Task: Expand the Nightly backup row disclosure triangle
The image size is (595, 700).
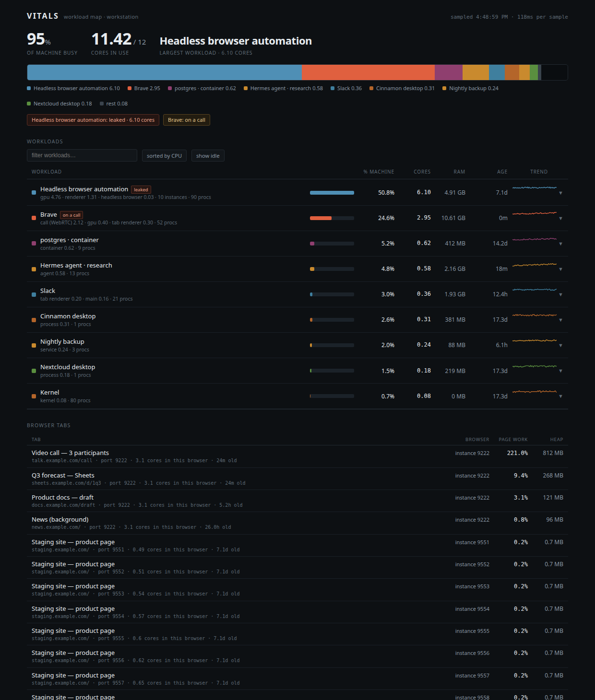Action: point(560,345)
